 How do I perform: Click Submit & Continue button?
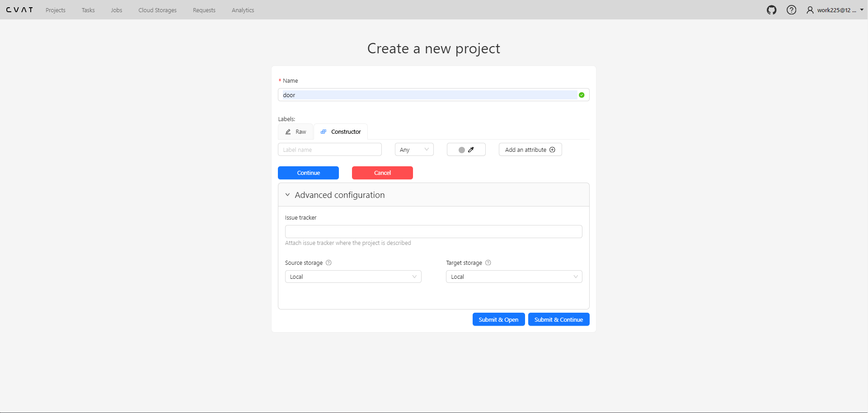click(558, 319)
